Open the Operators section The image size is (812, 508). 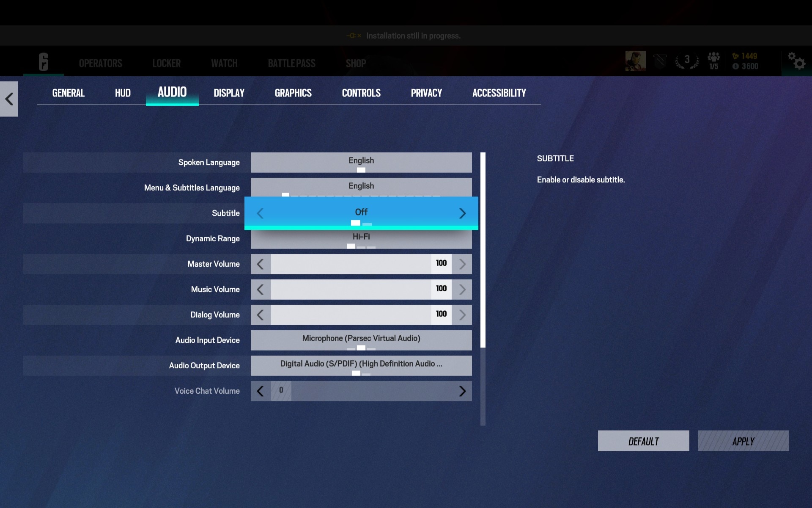coord(100,63)
